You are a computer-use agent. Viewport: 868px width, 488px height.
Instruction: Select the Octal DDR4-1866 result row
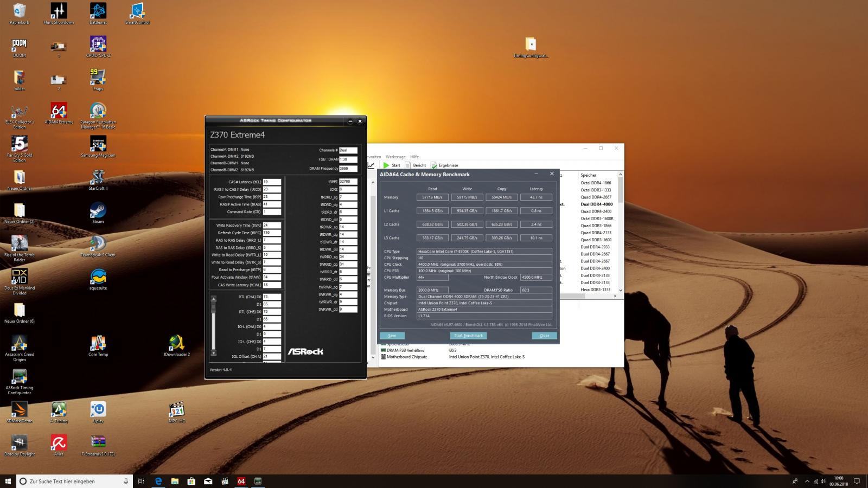tap(597, 183)
